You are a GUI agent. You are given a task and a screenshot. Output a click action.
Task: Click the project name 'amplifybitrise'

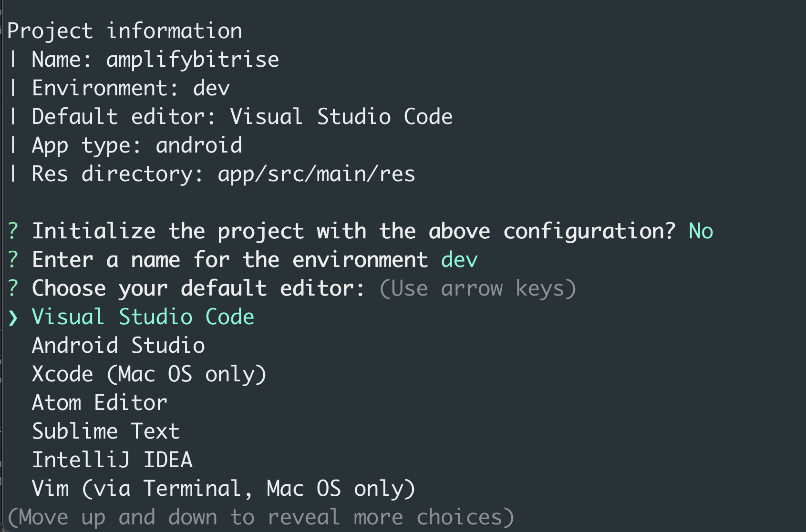coord(193,60)
